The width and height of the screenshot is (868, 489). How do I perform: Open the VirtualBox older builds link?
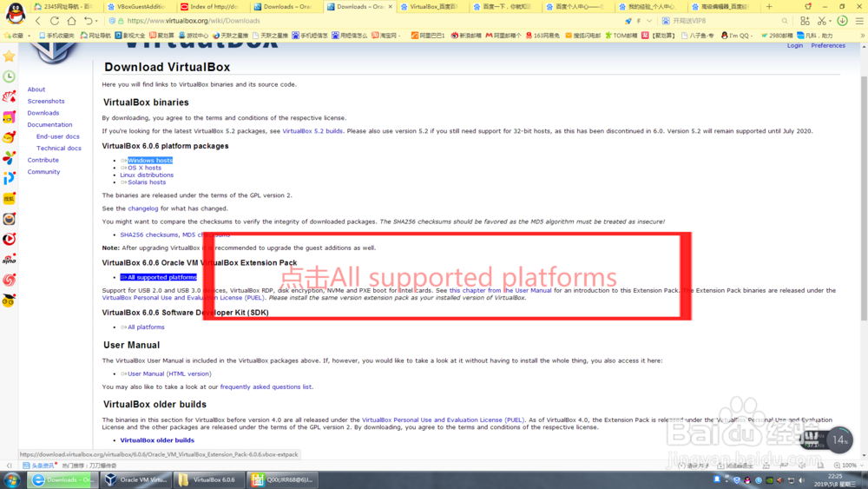click(x=157, y=440)
